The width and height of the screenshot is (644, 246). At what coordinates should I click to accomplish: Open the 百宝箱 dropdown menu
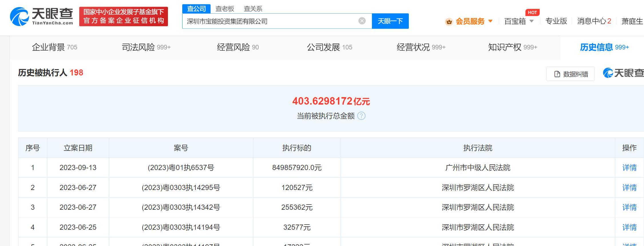coord(518,21)
